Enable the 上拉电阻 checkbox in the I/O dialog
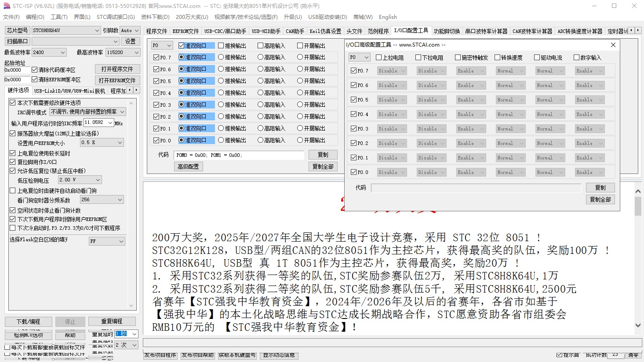The image size is (644, 362). [x=379, y=58]
